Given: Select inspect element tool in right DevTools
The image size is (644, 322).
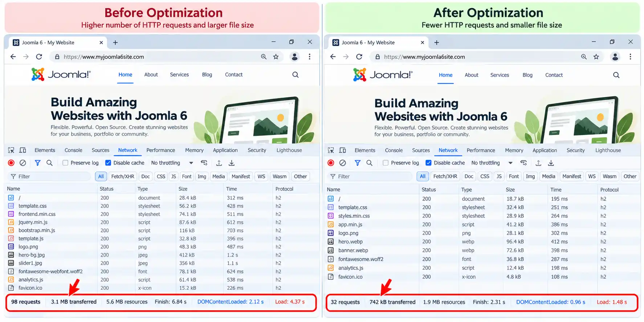Looking at the screenshot, I should click(x=331, y=150).
